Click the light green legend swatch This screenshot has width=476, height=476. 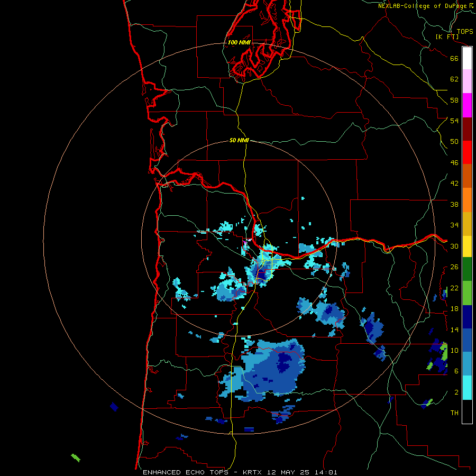click(x=467, y=293)
